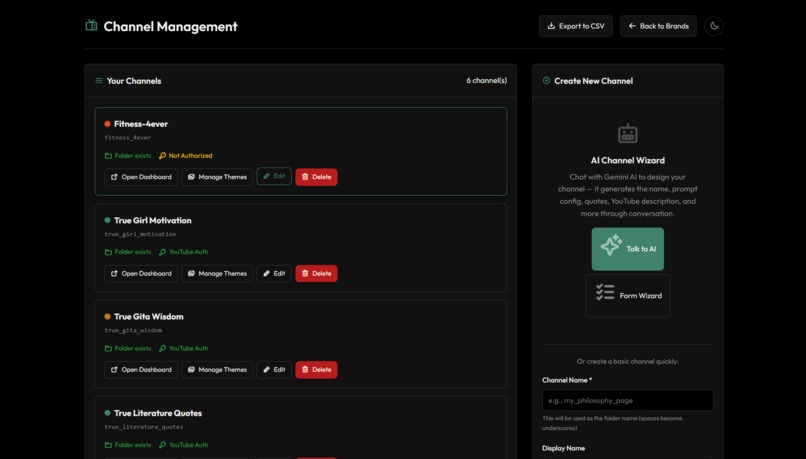
Task: Edit the Fitness-4ever channel
Action: (274, 176)
